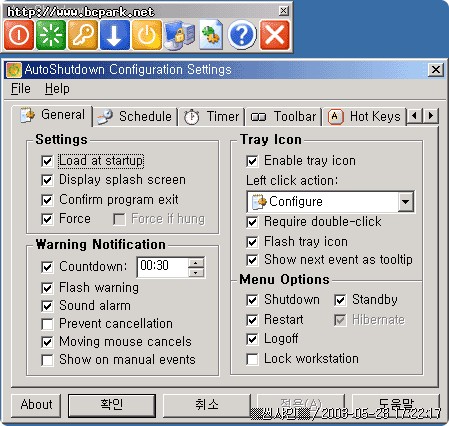Disable Sound alarm checkbox
This screenshot has height=426, width=449.
tap(47, 306)
